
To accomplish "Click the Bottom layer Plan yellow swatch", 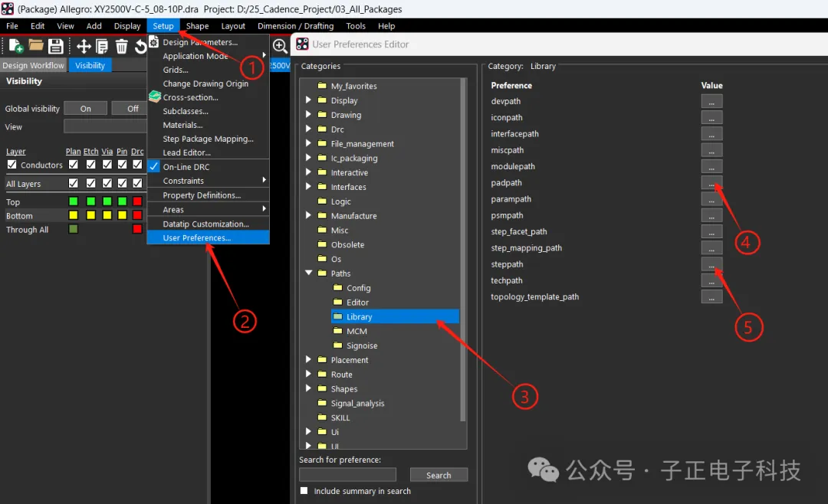I will (74, 214).
